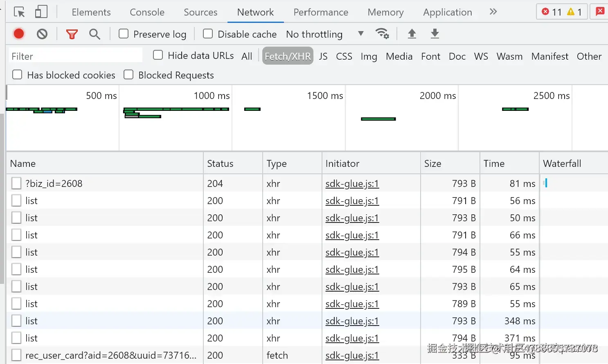
Task: Enable Disable cache checkbox
Action: coord(208,34)
